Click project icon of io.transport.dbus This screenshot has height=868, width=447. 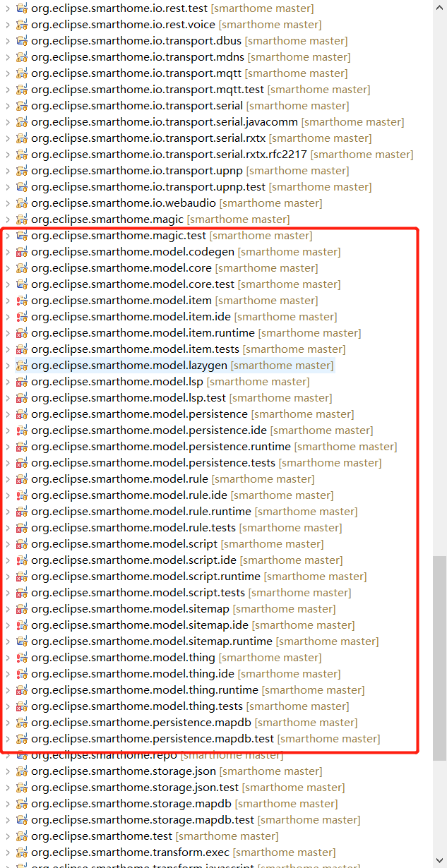[22, 41]
